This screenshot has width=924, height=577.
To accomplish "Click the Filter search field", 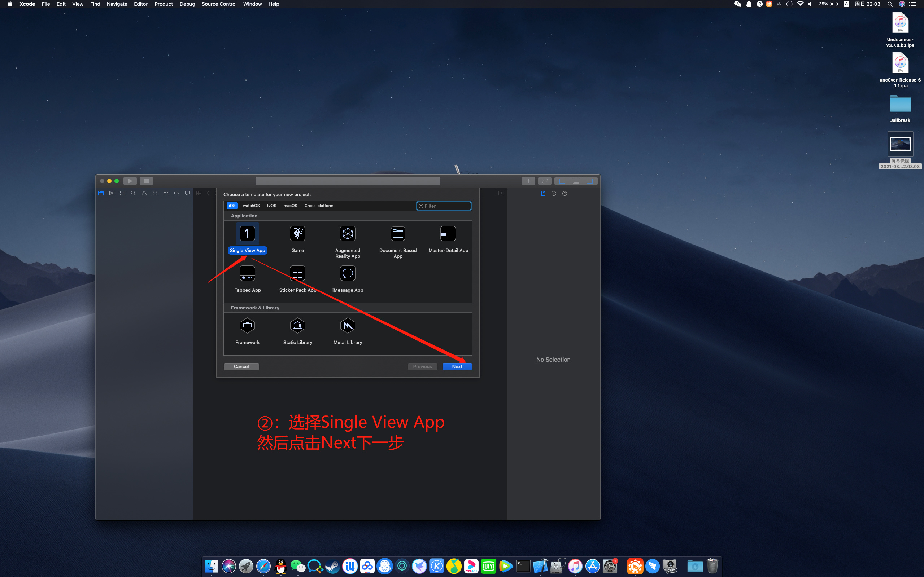I will (444, 205).
